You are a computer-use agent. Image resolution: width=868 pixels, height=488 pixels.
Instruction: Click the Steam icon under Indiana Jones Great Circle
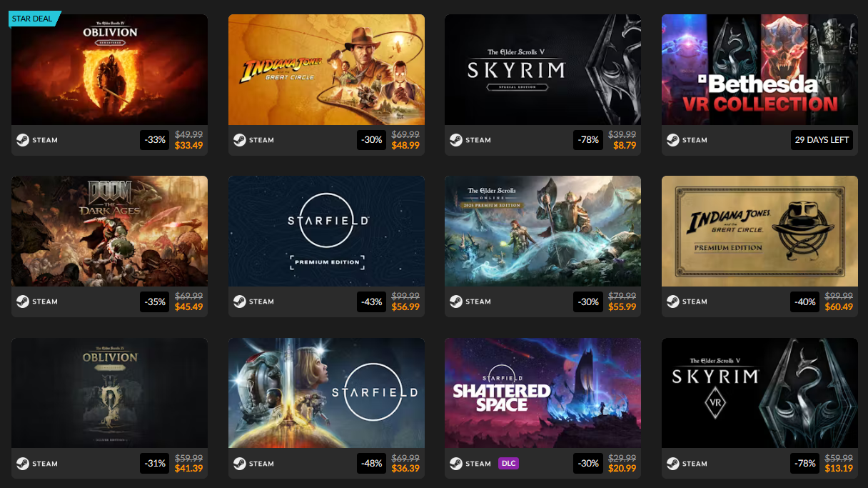pos(239,140)
